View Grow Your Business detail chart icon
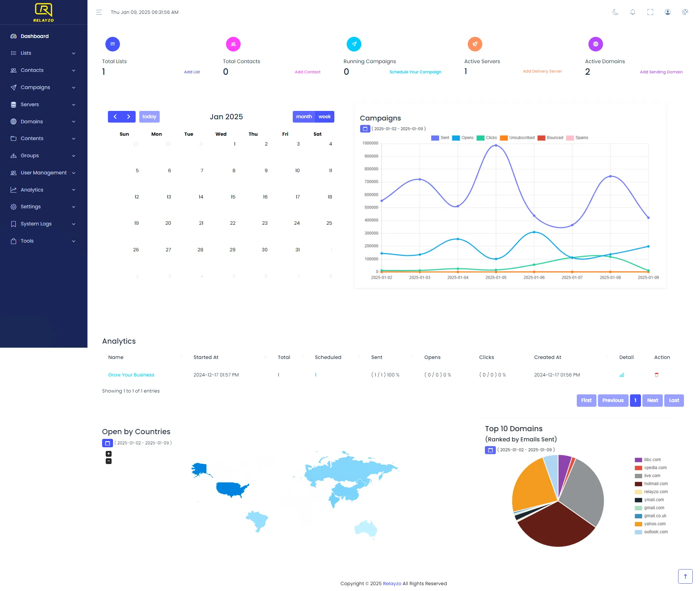 click(x=622, y=375)
